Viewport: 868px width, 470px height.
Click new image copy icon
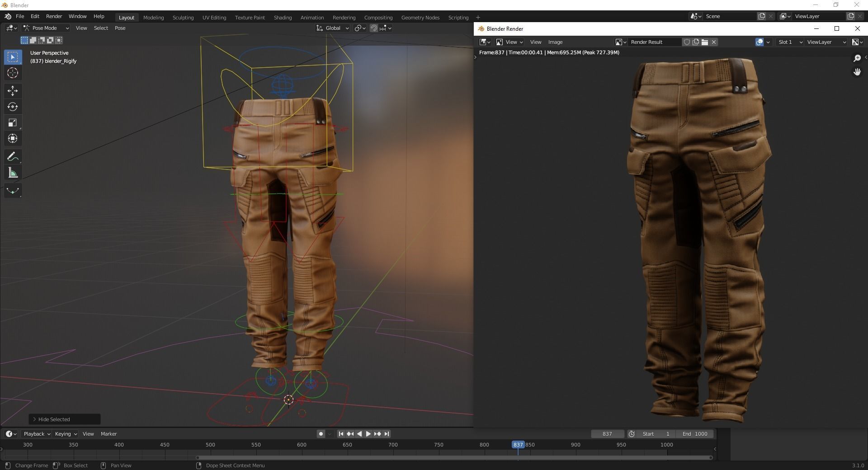pyautogui.click(x=696, y=42)
